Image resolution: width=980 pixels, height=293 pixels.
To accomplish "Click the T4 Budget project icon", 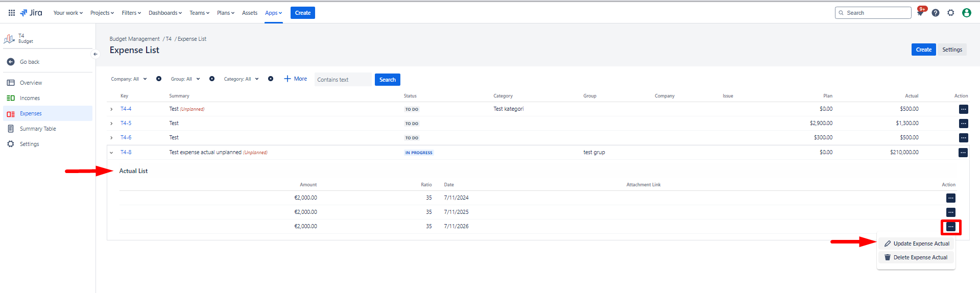I will click(x=9, y=38).
